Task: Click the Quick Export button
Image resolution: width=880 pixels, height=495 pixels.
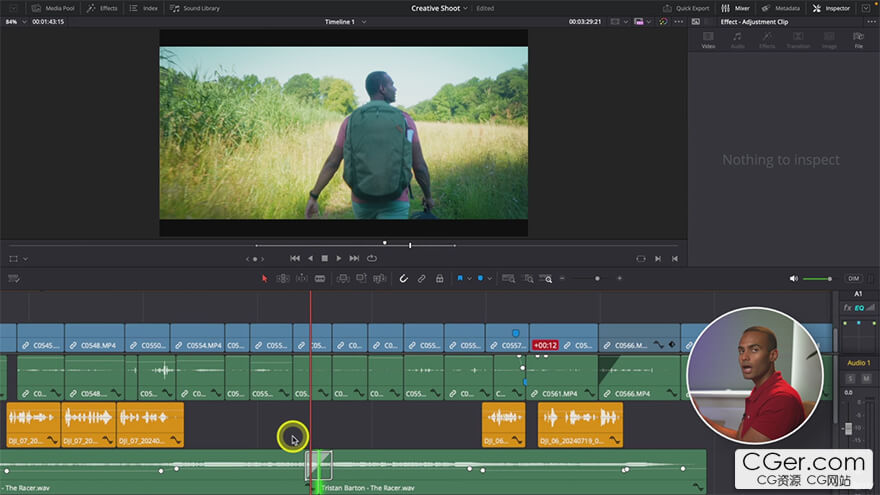Action: (x=686, y=8)
